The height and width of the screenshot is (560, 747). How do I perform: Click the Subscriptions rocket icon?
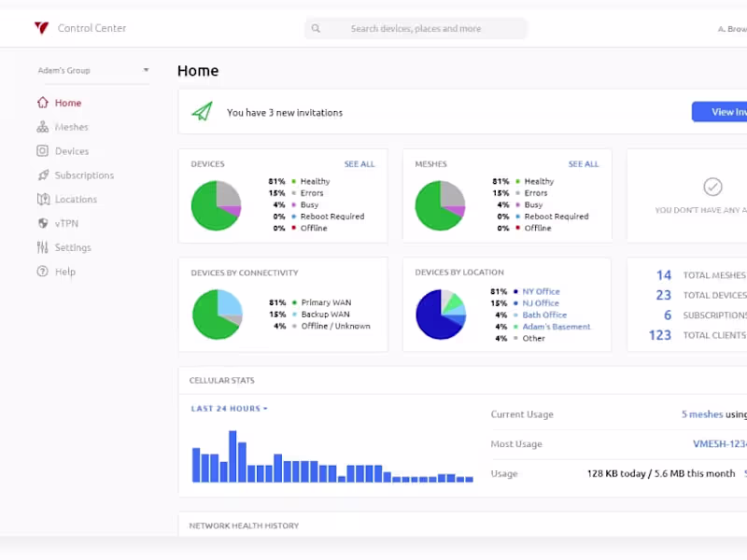(42, 175)
